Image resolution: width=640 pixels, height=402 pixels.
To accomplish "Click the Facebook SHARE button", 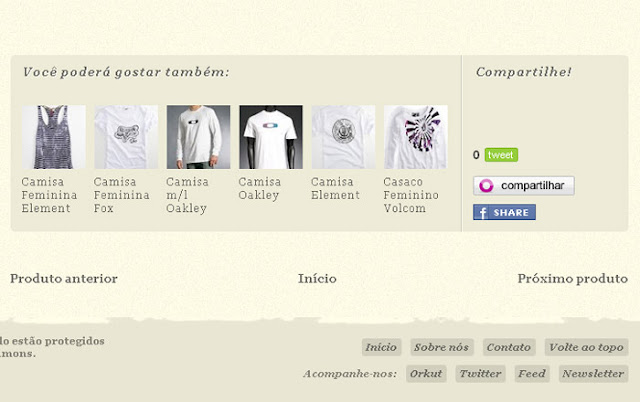I will point(504,212).
